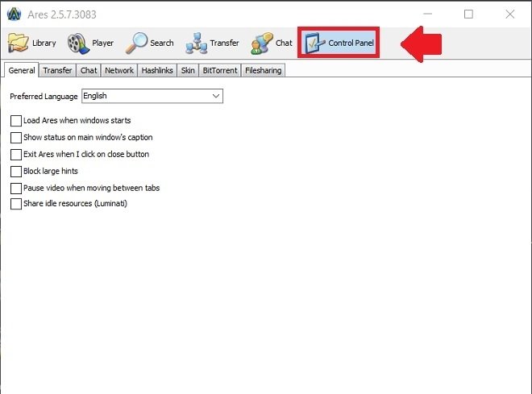
Task: Open the Filesharing tab
Action: (264, 70)
